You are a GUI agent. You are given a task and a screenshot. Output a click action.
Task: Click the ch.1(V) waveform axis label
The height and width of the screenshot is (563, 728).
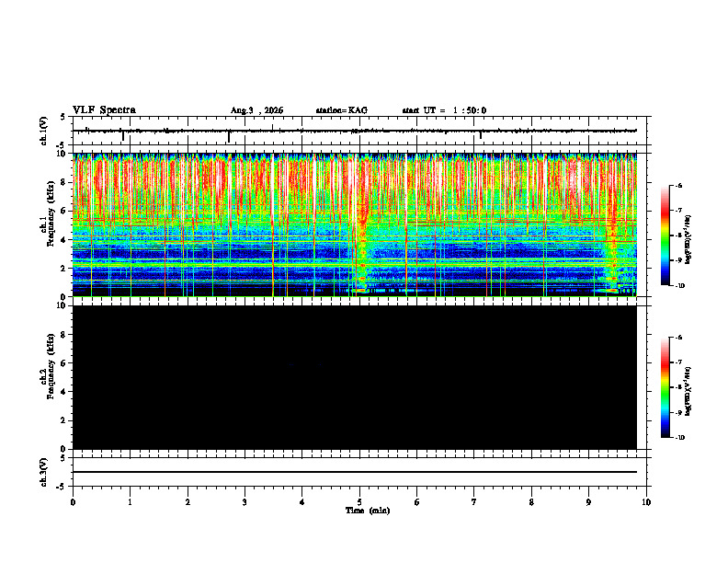click(43, 131)
